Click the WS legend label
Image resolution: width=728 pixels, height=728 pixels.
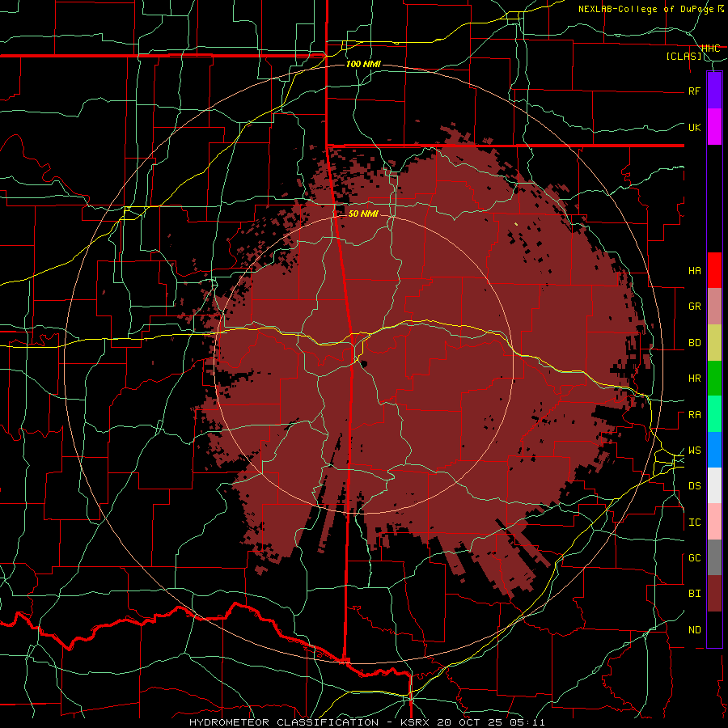point(695,451)
